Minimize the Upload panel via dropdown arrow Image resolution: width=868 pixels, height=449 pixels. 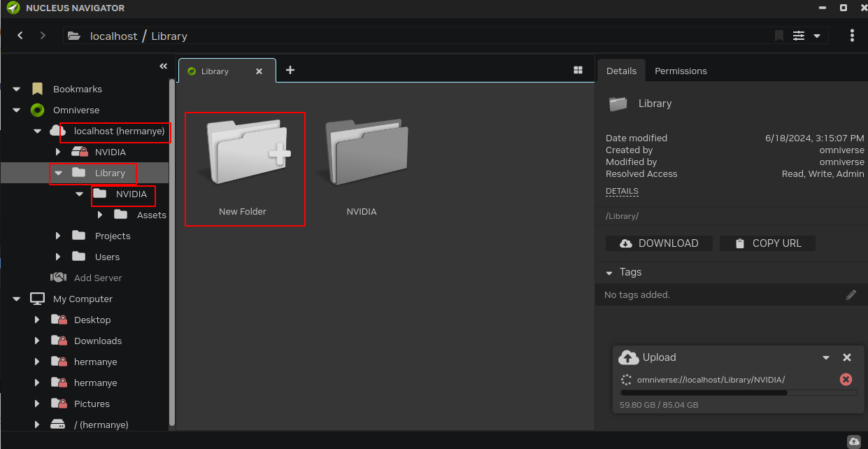(x=826, y=357)
